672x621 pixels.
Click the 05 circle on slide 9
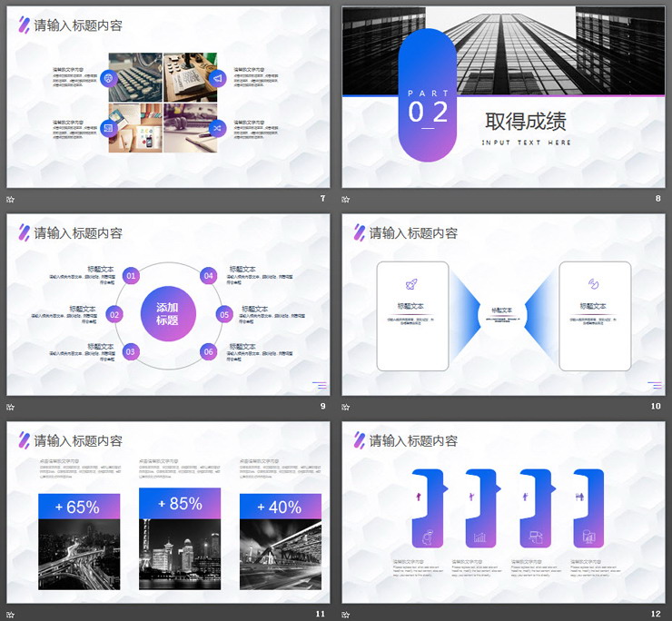point(224,314)
